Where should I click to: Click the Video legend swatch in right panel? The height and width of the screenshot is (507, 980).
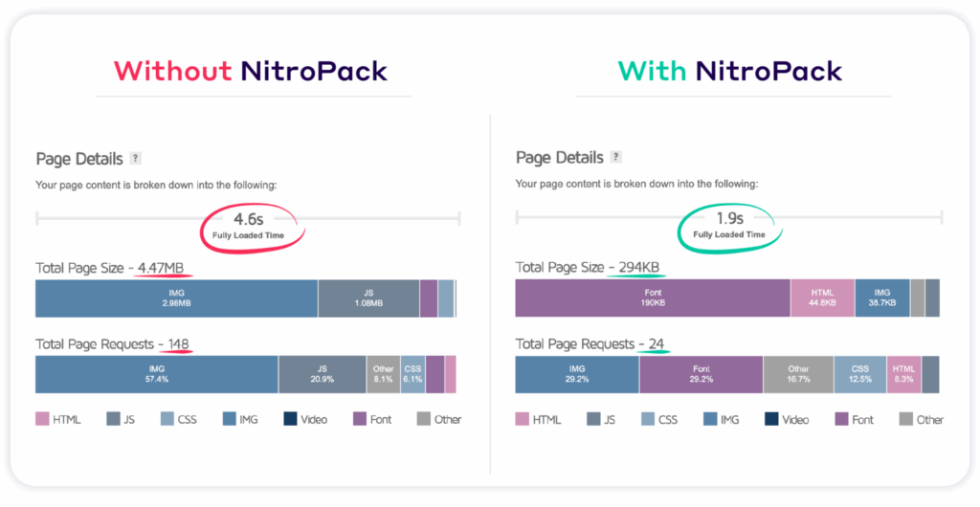(x=770, y=419)
